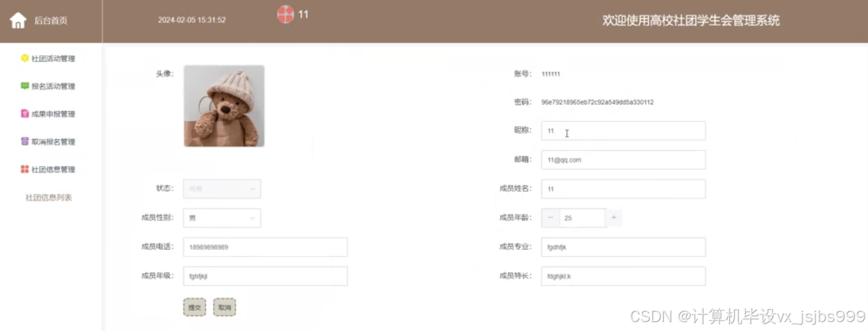Open the 成员性别 dropdown
Viewport: 868px width, 331px height.
tap(222, 218)
